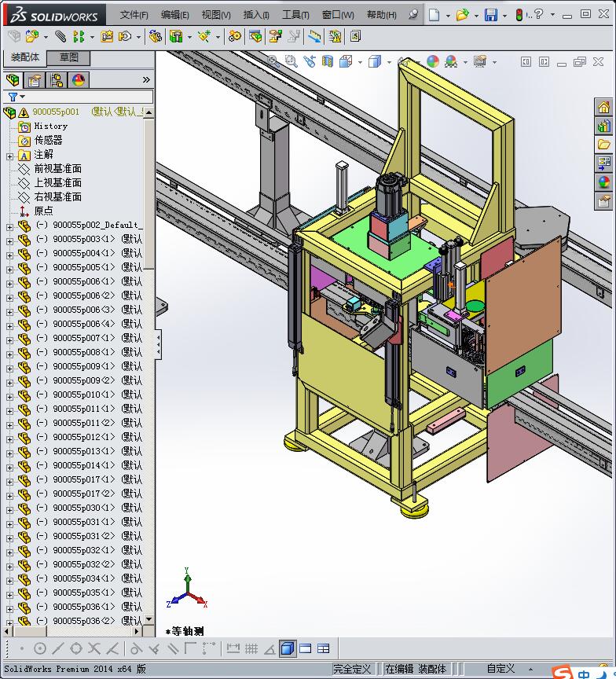Screen dimensions: 616x679
Task: Switch to the 装配体 tab
Action: tap(24, 57)
